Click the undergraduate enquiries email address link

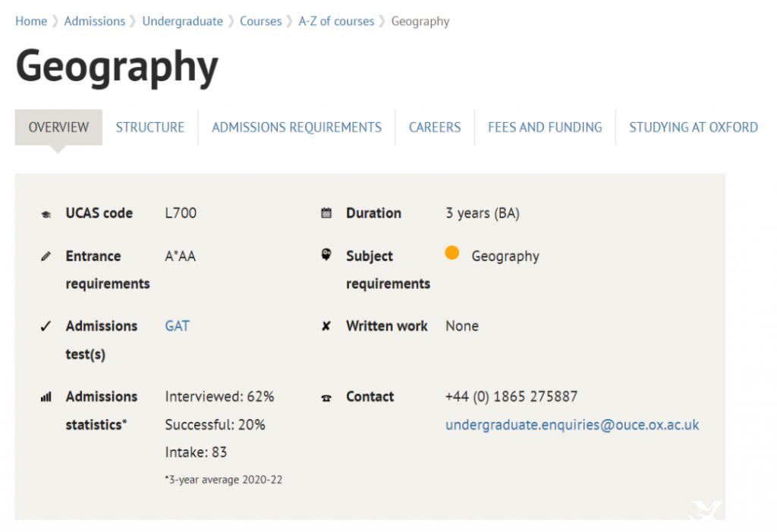(x=572, y=425)
